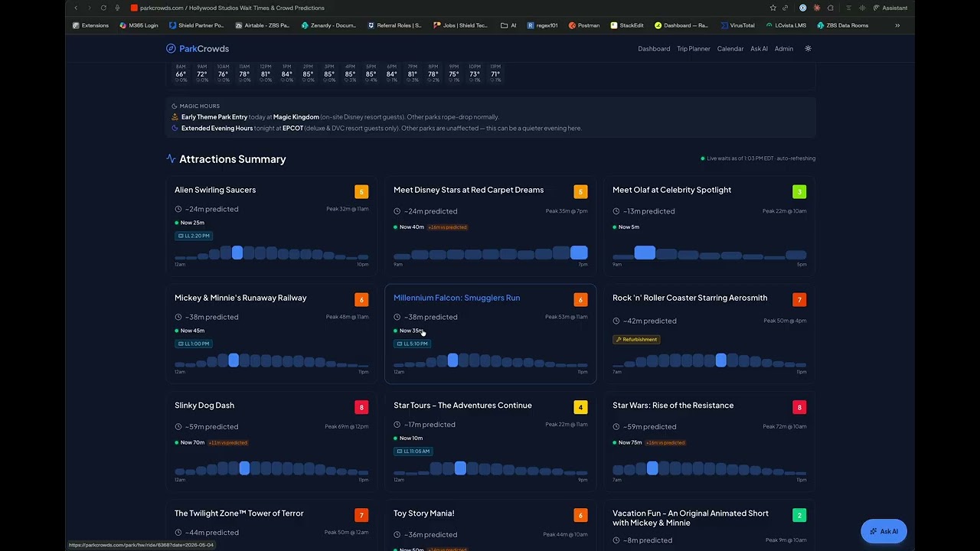Open Vacation Fun Animated Short card title
This screenshot has height=551, width=980.
[x=691, y=518]
